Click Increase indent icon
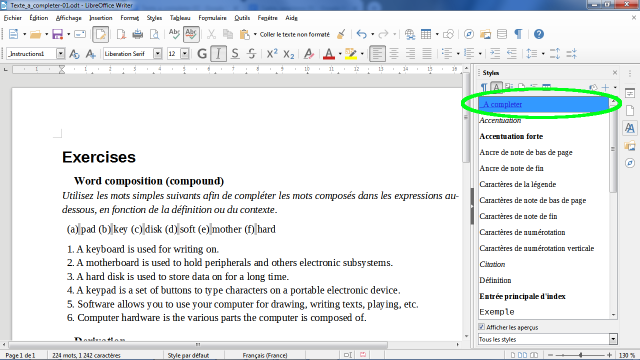Viewport: 640px width, 360px height. point(495,53)
